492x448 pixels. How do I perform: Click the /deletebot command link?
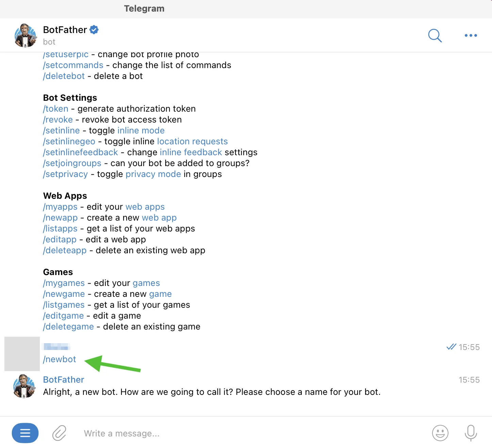pyautogui.click(x=64, y=76)
